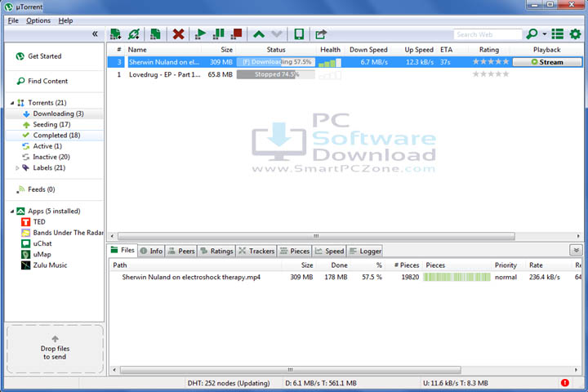This screenshot has height=392, width=588.
Task: Rate the Lovedrug torrent with grey stars
Action: pos(491,74)
